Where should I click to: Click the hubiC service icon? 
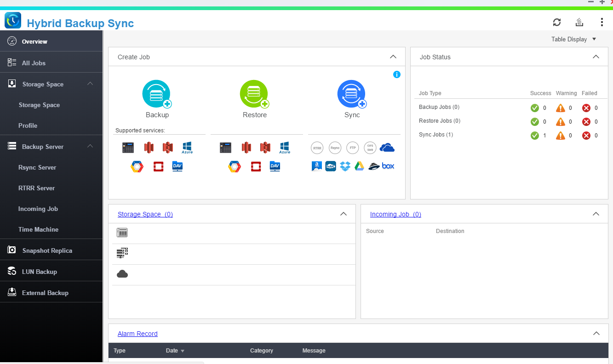[x=331, y=166]
